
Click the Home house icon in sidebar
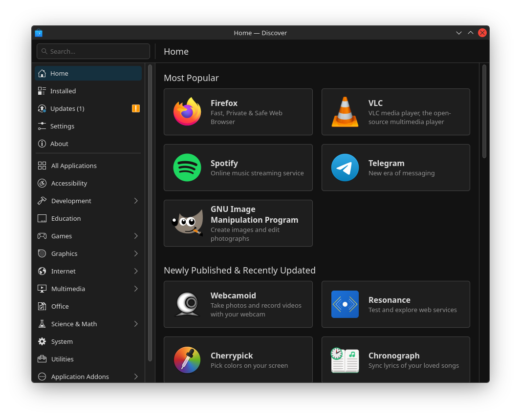pyautogui.click(x=42, y=73)
